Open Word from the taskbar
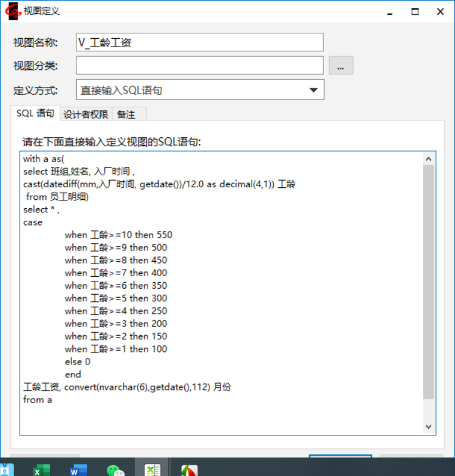 click(x=78, y=470)
